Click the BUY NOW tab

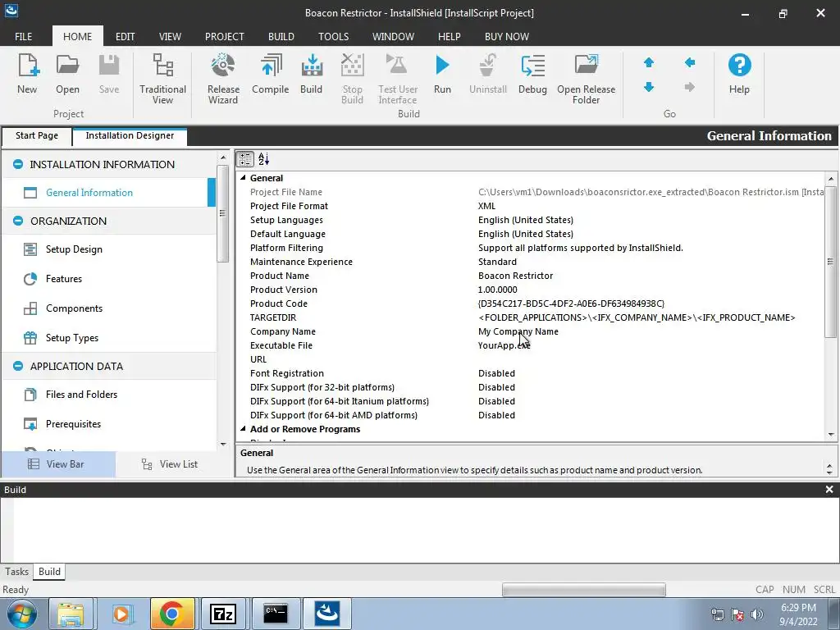(x=507, y=36)
